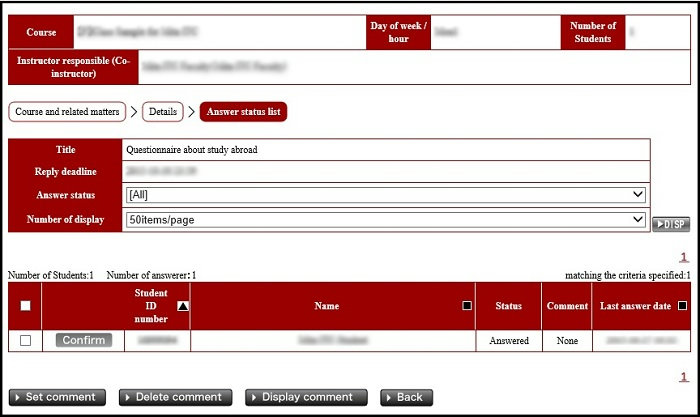Screen dimensions: 700x417
Task: Click the Delete comment button
Action: (x=176, y=397)
